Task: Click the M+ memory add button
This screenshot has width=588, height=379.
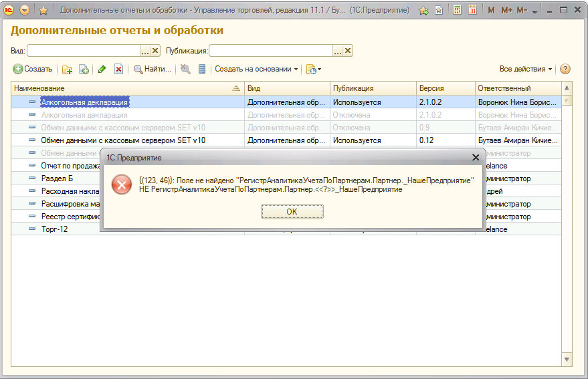Action: [x=506, y=11]
